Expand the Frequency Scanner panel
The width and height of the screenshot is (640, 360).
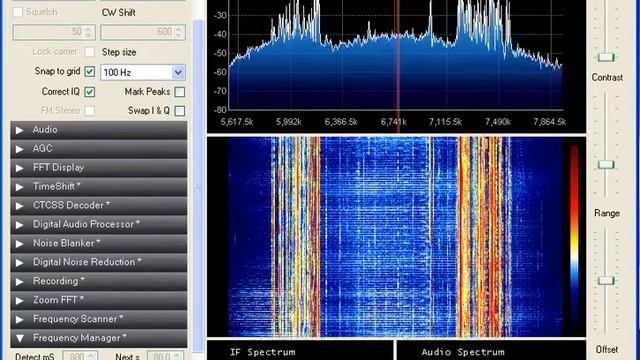(x=99, y=319)
